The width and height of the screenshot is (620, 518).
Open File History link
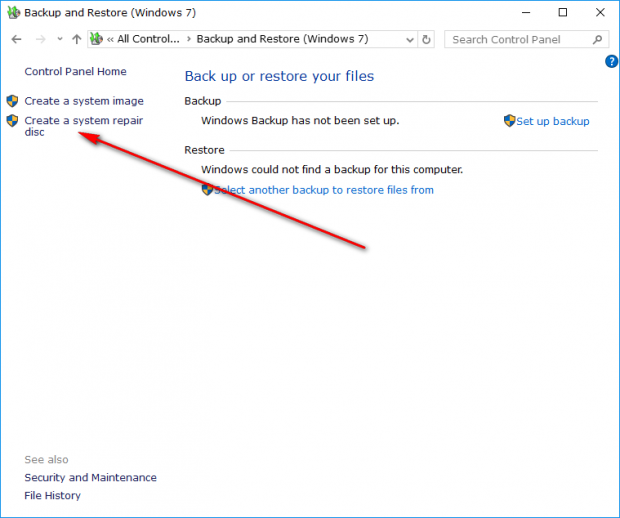pos(53,495)
